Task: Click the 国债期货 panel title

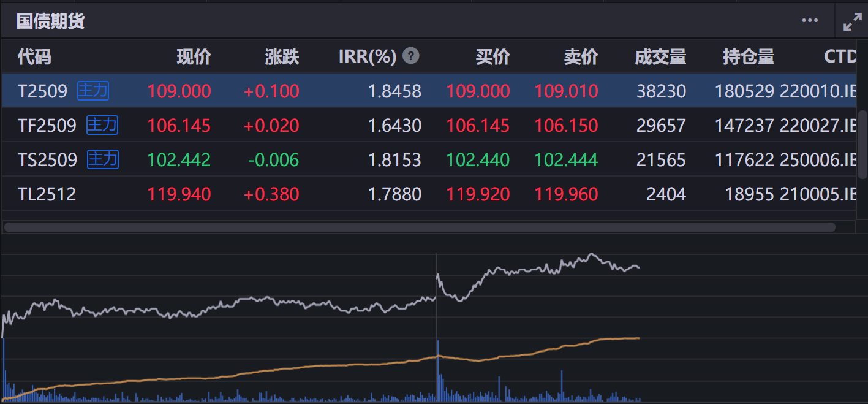Action: tap(50, 21)
